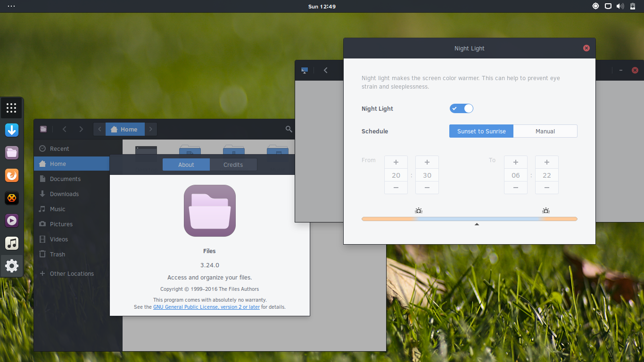Switch to About tab in dialog
The image size is (644, 362).
(186, 165)
